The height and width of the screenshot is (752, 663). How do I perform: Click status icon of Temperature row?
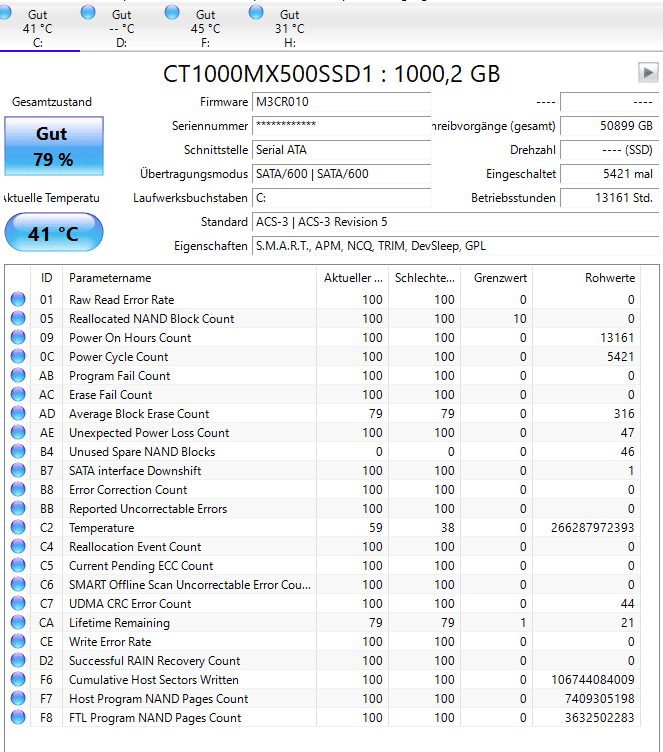point(18,528)
